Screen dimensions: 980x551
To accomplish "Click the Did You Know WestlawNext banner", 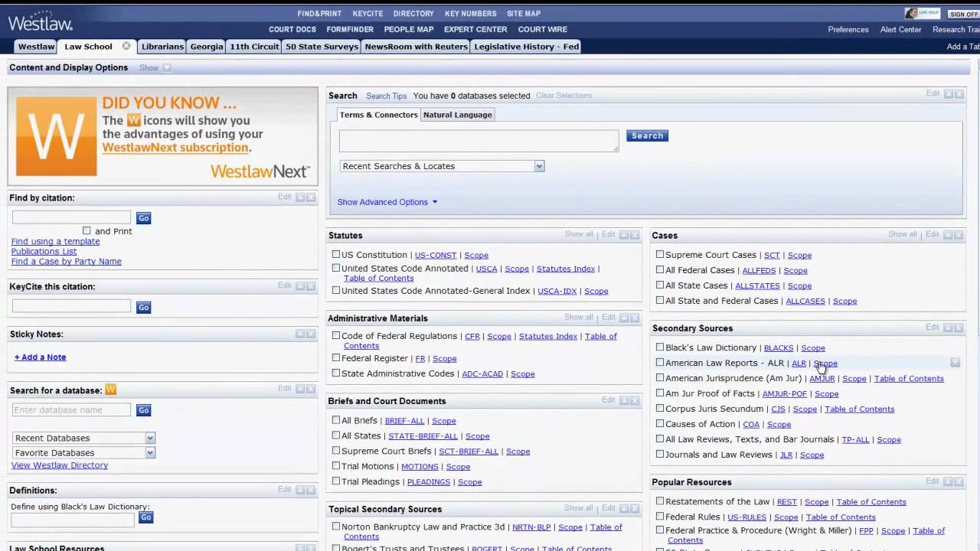I will (162, 135).
